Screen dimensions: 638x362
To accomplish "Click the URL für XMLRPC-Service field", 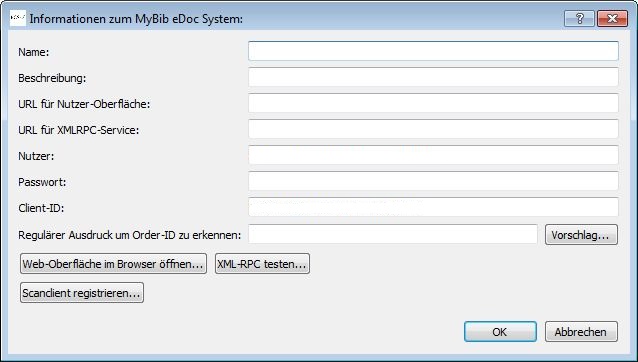I will pyautogui.click(x=433, y=129).
